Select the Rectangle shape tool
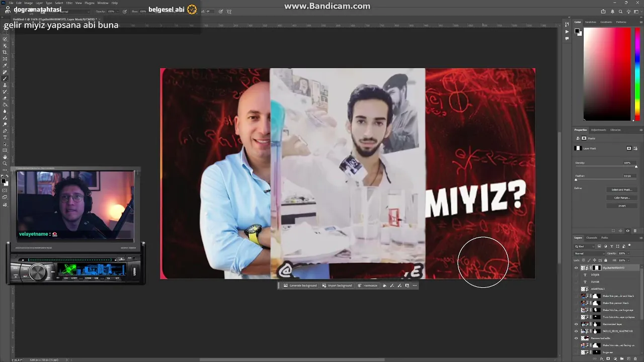The image size is (644, 362). 5,150
